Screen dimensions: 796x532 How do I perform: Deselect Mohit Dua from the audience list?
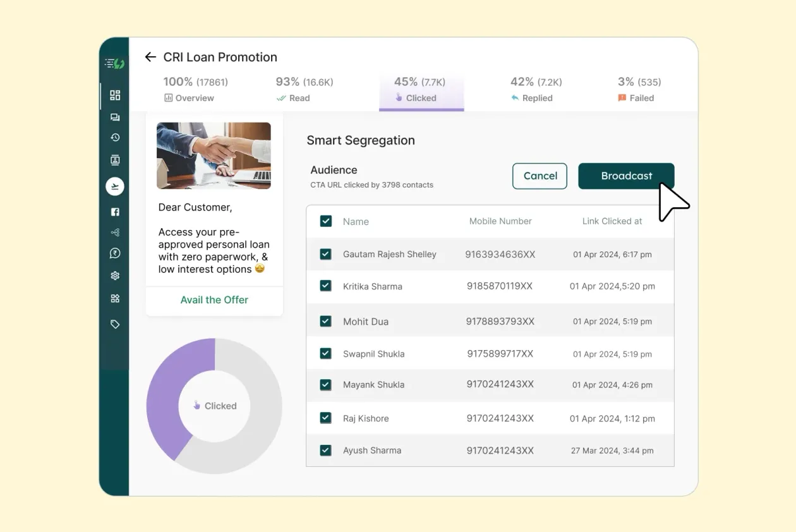tap(325, 321)
